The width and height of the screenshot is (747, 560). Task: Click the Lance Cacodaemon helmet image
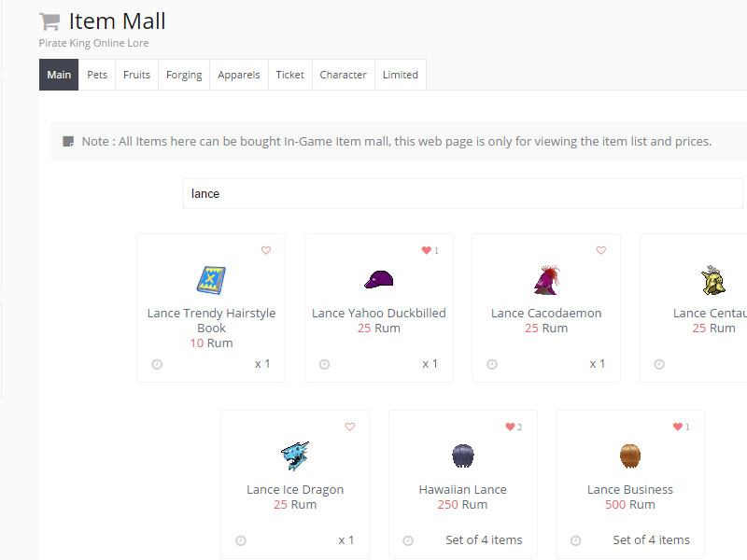pos(546,280)
